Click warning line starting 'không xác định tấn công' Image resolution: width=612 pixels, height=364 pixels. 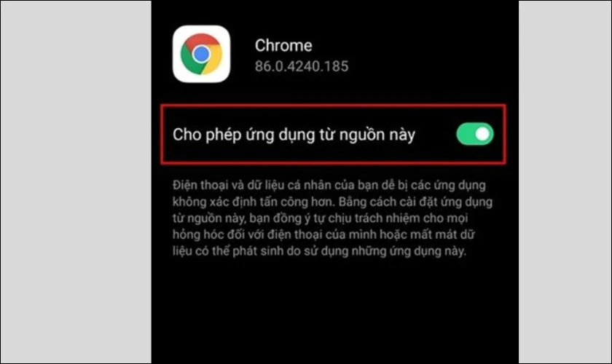point(332,202)
